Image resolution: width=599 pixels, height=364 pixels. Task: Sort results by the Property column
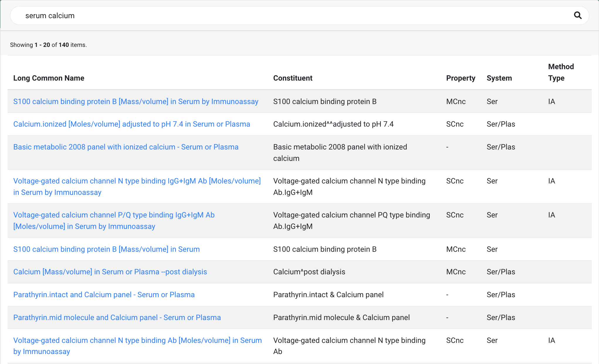click(x=461, y=78)
